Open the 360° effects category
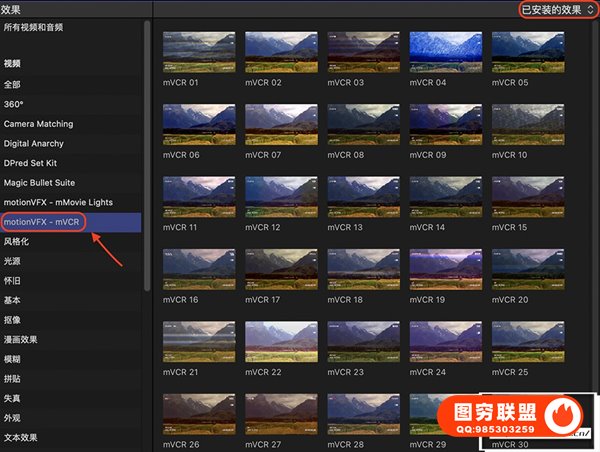The height and width of the screenshot is (452, 600). [x=15, y=104]
